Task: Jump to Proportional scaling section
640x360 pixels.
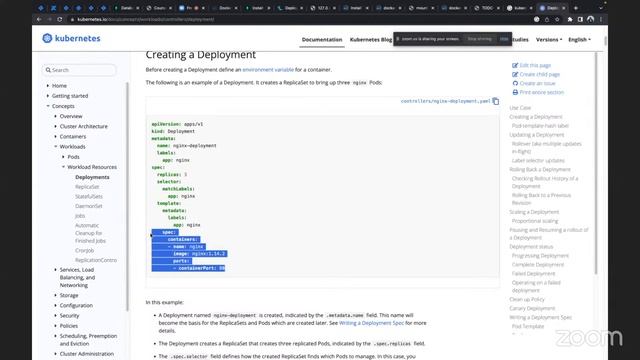Action: point(535,221)
